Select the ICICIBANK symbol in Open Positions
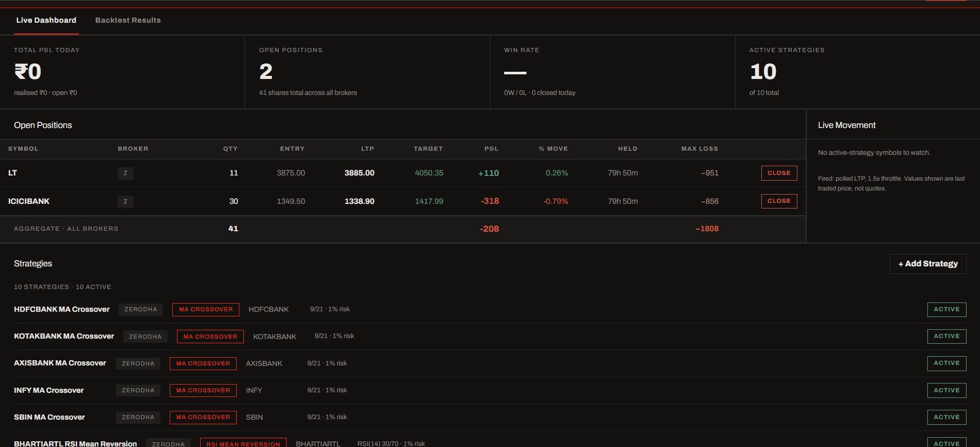The height and width of the screenshot is (447, 980). point(29,201)
